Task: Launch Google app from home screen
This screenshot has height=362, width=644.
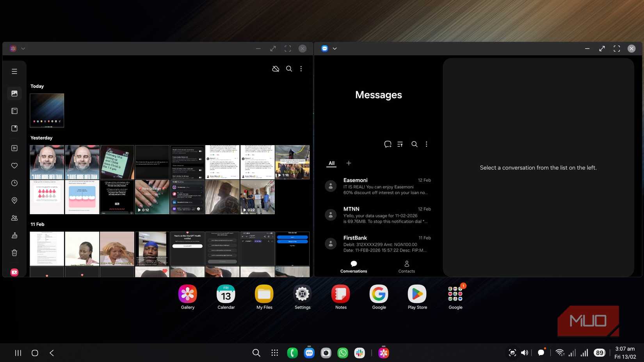Action: tap(379, 297)
